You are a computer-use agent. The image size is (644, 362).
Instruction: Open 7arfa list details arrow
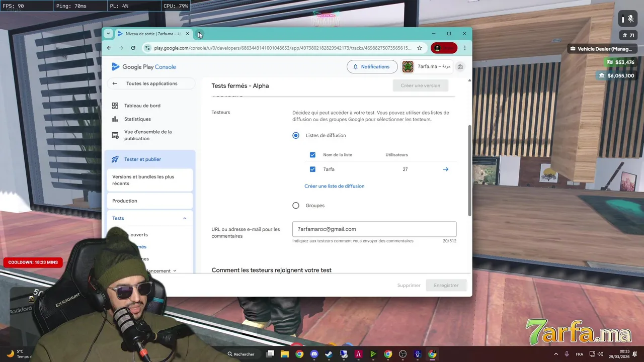(x=445, y=169)
